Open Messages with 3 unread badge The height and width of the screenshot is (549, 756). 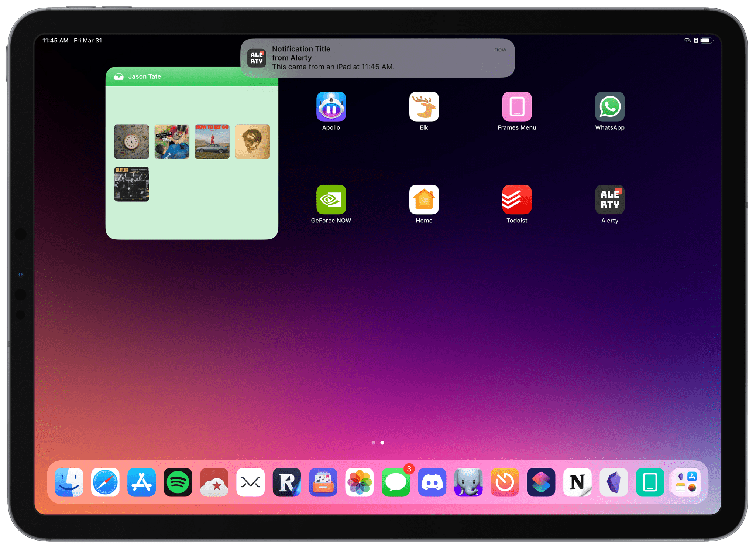click(396, 482)
